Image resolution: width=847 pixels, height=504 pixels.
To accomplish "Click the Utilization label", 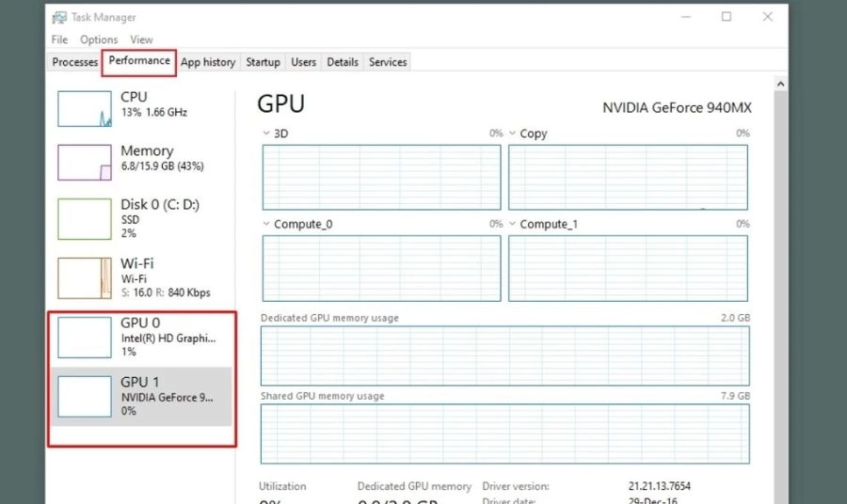I will coord(282,486).
